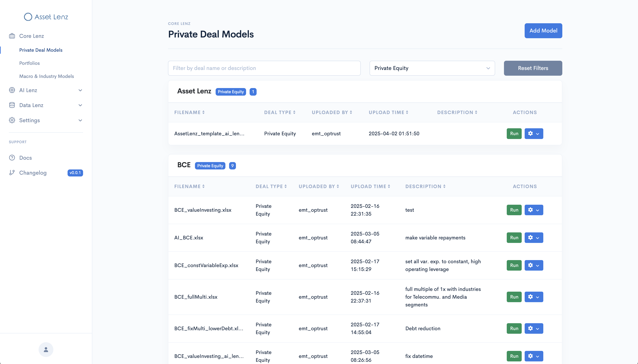Image resolution: width=638 pixels, height=364 pixels.
Task: Open gear options for AI_BCE.xlsx
Action: tap(534, 238)
